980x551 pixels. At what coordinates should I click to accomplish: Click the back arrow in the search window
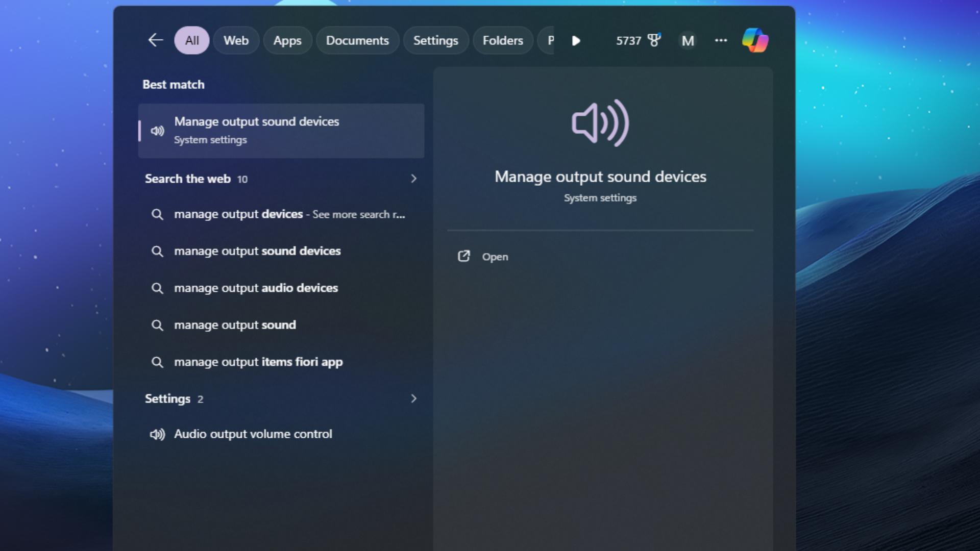pyautogui.click(x=155, y=40)
